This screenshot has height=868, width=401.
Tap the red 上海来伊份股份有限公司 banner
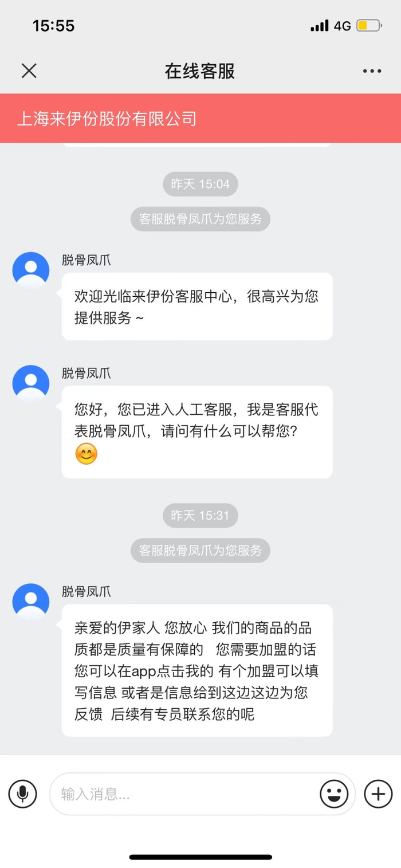coord(200,118)
